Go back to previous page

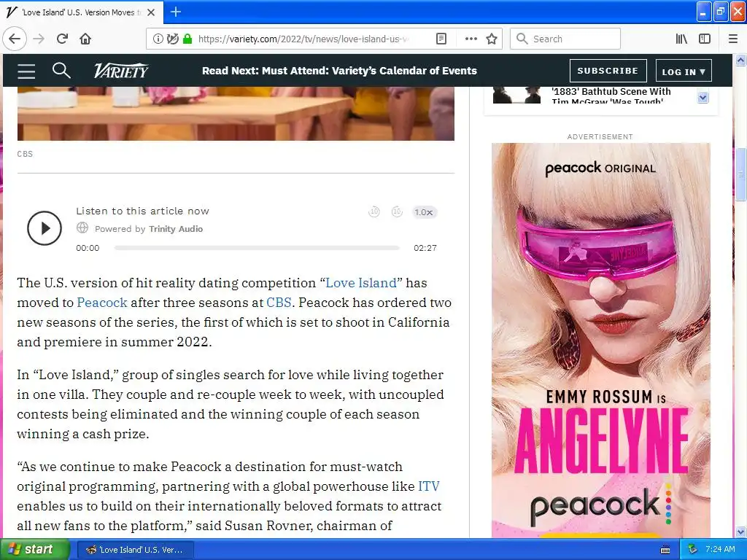(x=15, y=39)
